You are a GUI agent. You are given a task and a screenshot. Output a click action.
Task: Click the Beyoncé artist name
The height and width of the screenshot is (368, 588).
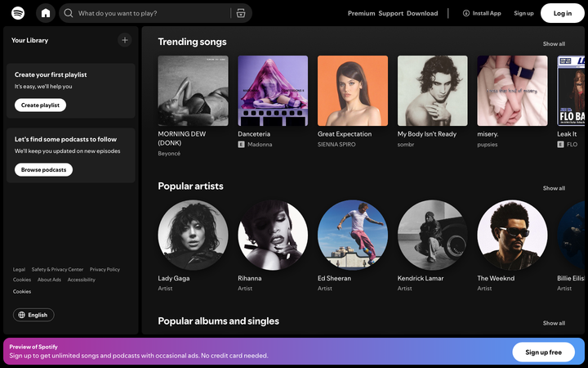(169, 153)
